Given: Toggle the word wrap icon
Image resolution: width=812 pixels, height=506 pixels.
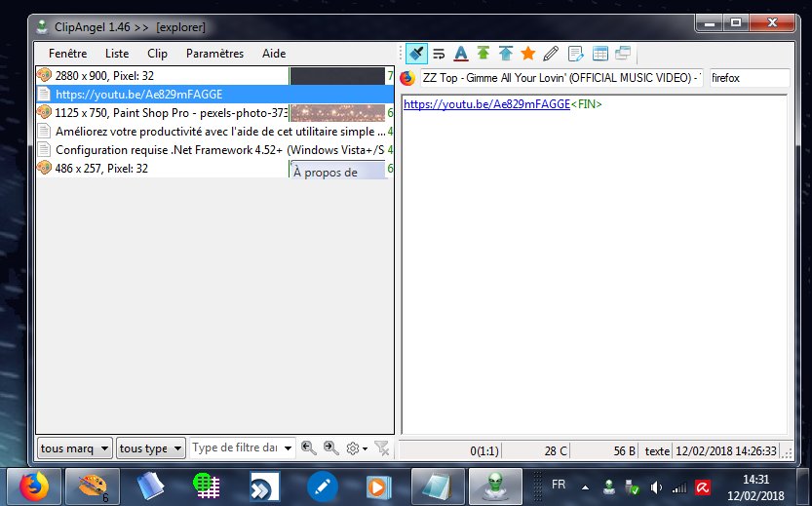Looking at the screenshot, I should coord(439,54).
